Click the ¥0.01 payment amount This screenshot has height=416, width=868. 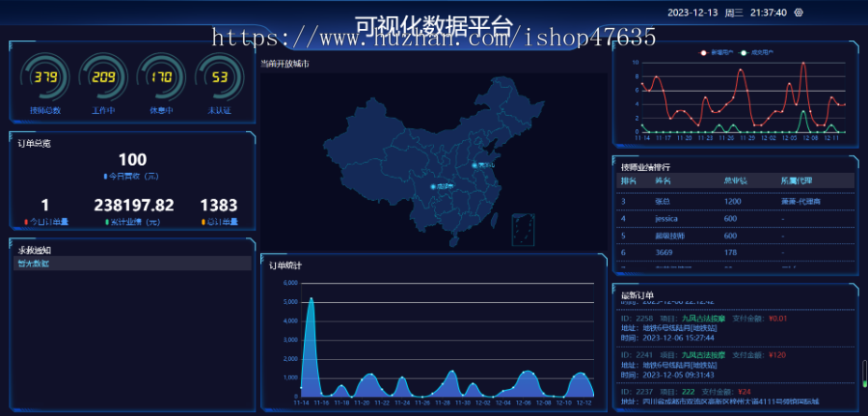[777, 319]
